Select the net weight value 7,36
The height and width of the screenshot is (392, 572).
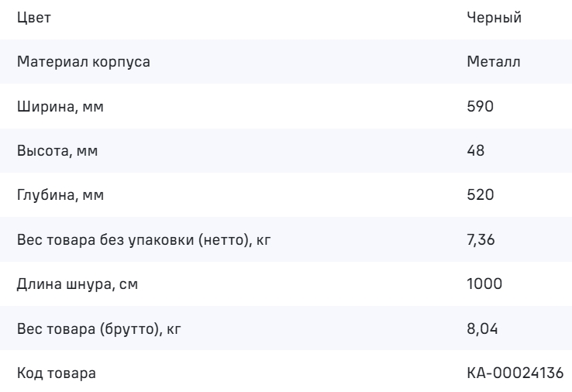481,240
